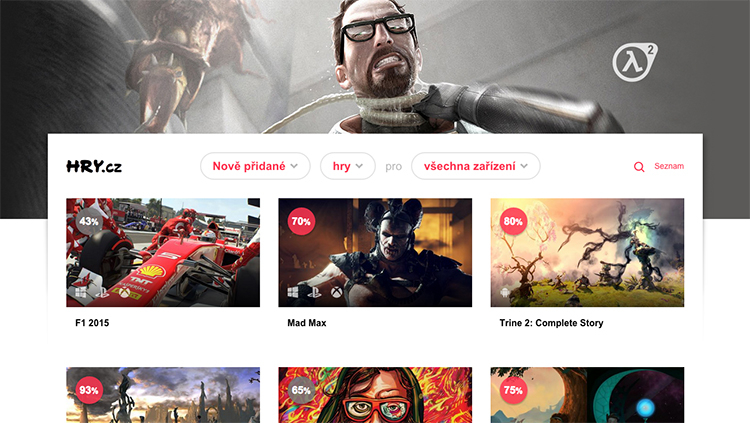
Task: Click the Android icon on Trine 2
Action: (x=505, y=291)
